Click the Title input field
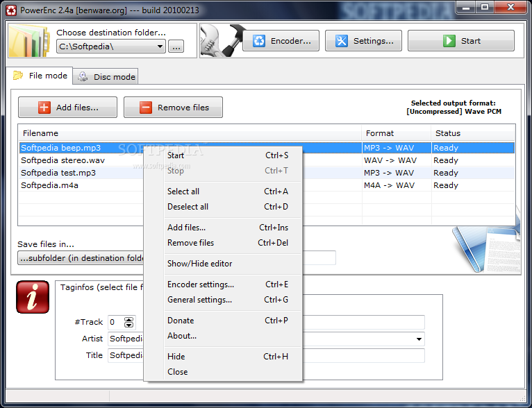532x408 pixels. click(126, 355)
